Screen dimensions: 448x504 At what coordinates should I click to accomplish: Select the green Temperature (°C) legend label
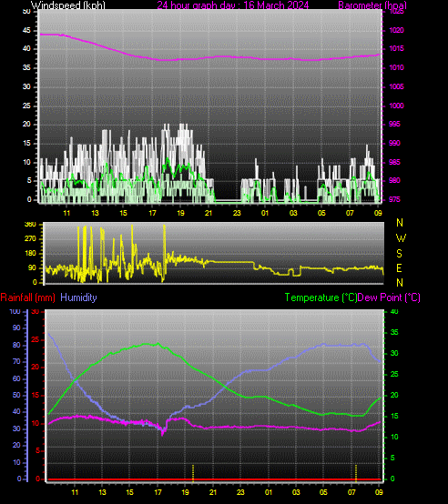(x=321, y=297)
